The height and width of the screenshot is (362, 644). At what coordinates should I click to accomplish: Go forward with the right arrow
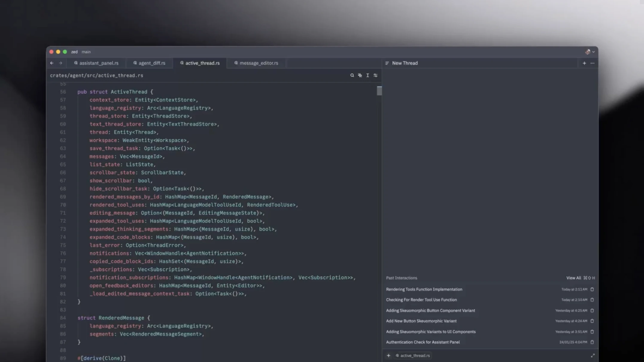tap(60, 63)
